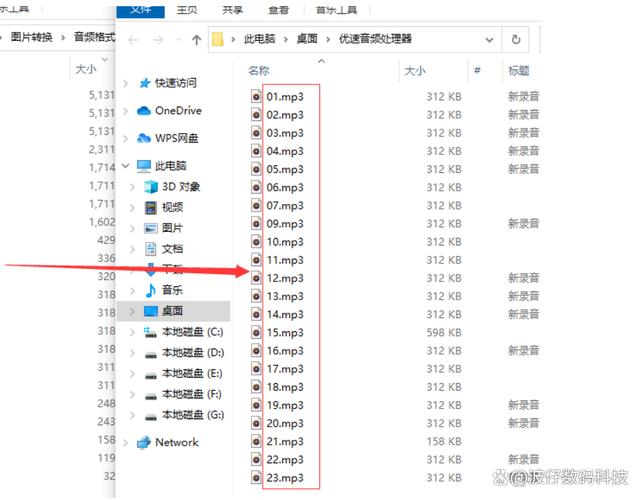Refresh the current folder view
This screenshot has height=500, width=641.
[x=516, y=39]
